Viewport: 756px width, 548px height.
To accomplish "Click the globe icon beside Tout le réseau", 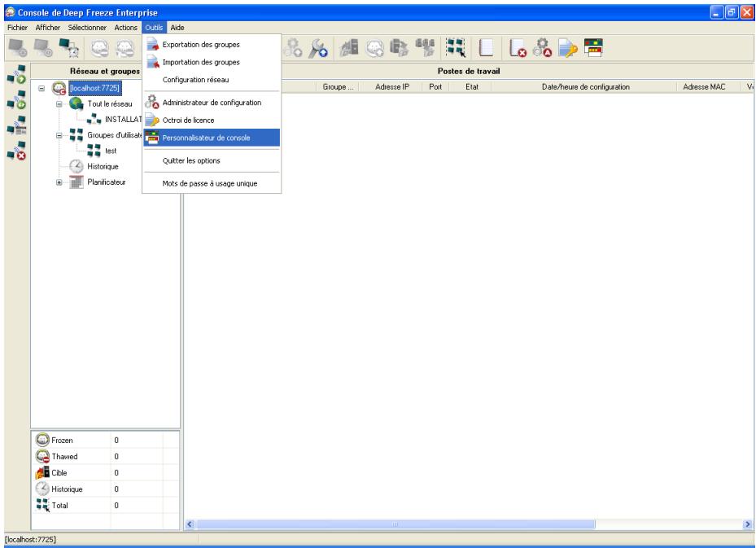I will [x=76, y=103].
